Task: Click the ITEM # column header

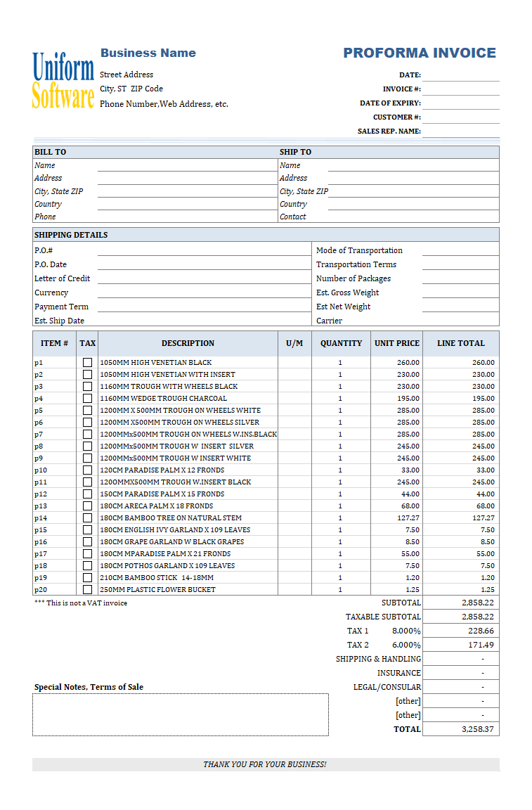Action: [54, 344]
